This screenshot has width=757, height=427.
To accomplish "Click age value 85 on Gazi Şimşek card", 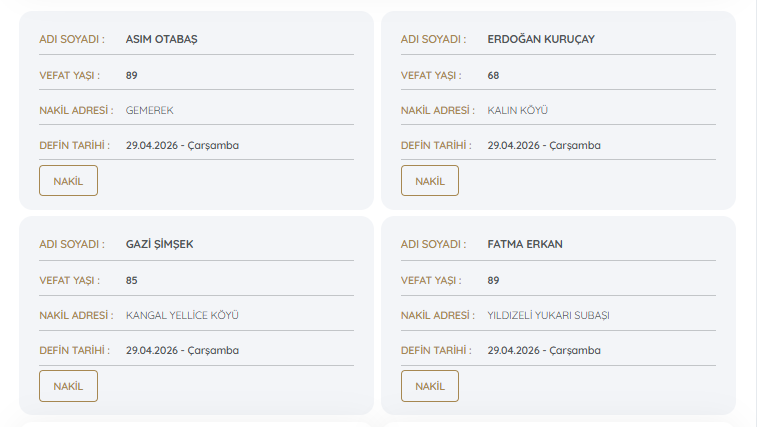I will [x=132, y=280].
